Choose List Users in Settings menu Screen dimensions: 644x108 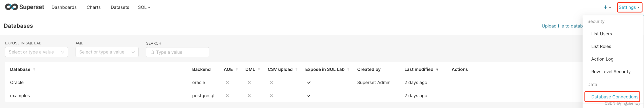(x=601, y=34)
